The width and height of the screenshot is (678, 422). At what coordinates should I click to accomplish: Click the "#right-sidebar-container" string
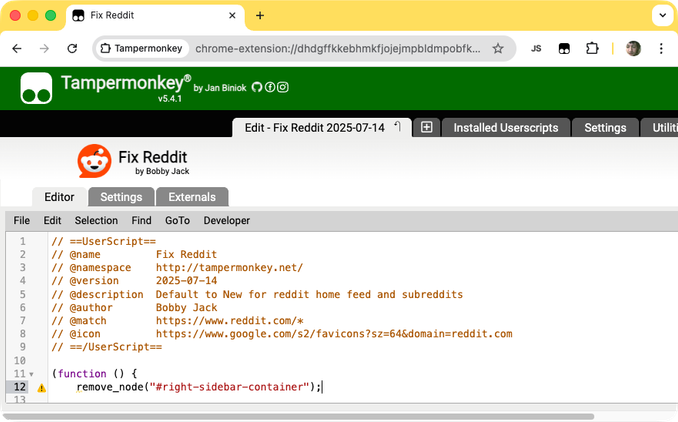(x=230, y=387)
